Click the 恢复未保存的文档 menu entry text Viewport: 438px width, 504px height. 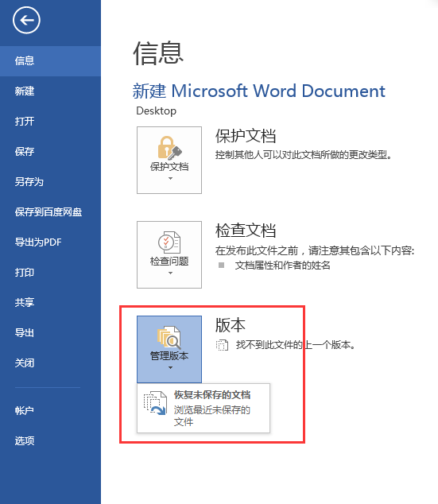click(212, 395)
